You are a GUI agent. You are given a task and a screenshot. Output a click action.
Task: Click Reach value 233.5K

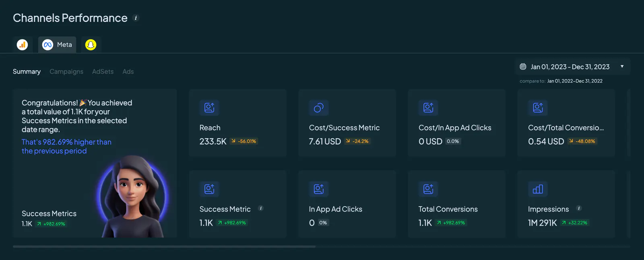213,141
